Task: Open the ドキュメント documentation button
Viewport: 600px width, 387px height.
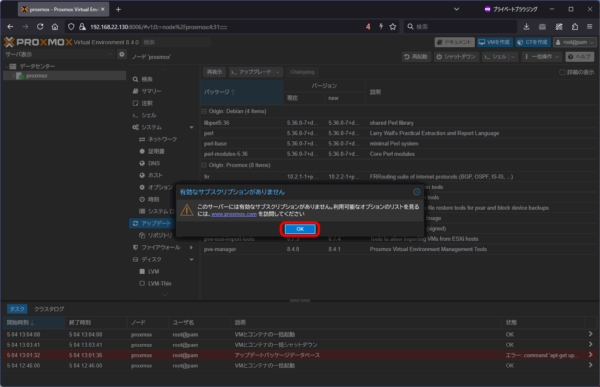Action: coord(455,42)
